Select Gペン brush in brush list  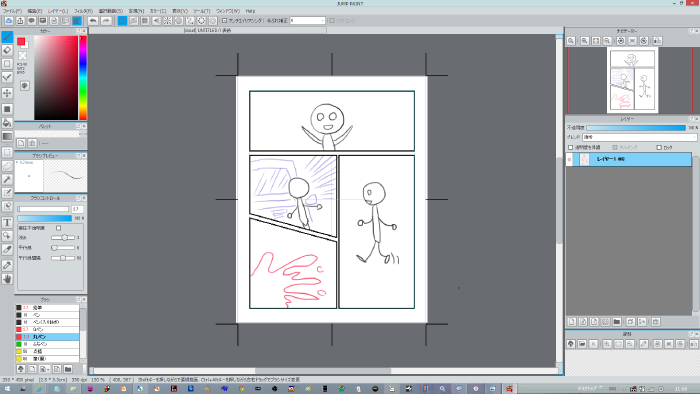(47, 329)
